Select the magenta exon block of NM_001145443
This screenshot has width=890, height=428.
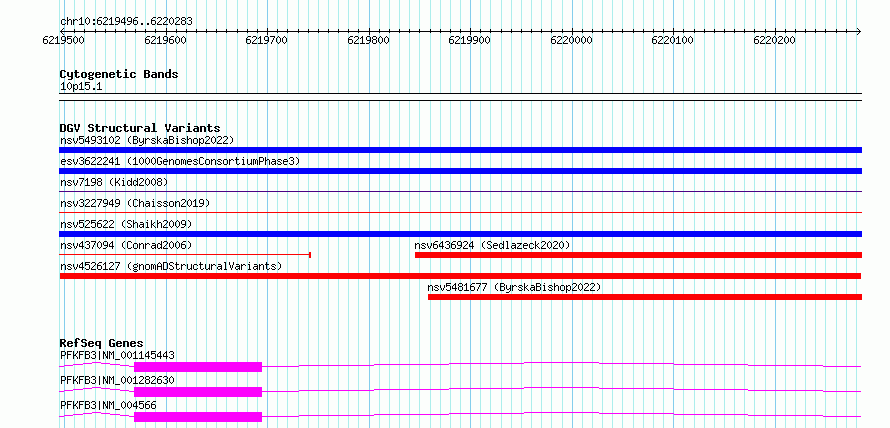[198, 367]
